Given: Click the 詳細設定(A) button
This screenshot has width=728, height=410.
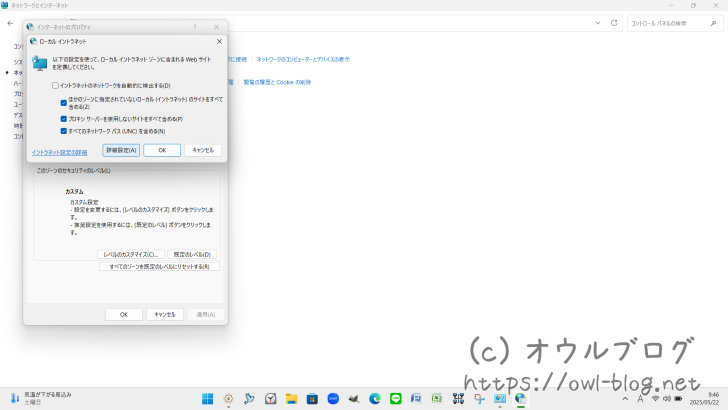Looking at the screenshot, I should (x=121, y=150).
